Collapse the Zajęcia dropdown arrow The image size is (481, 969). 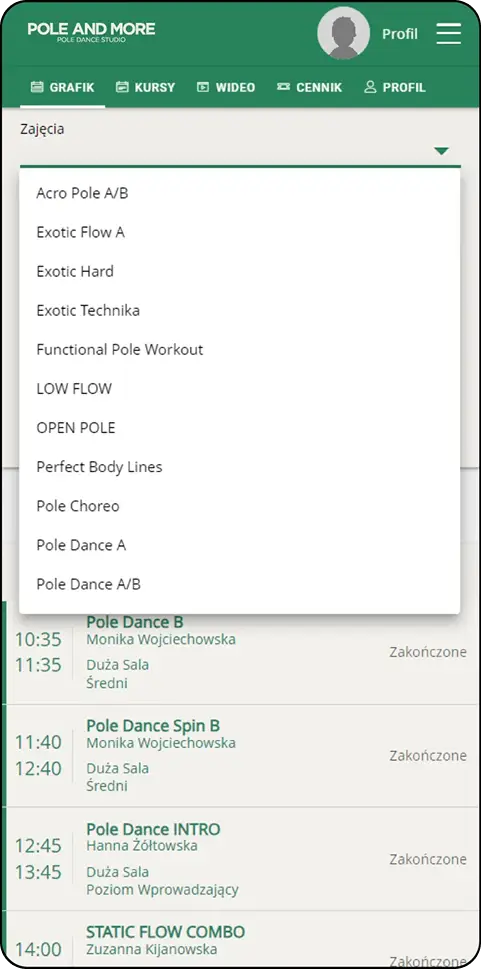441,151
